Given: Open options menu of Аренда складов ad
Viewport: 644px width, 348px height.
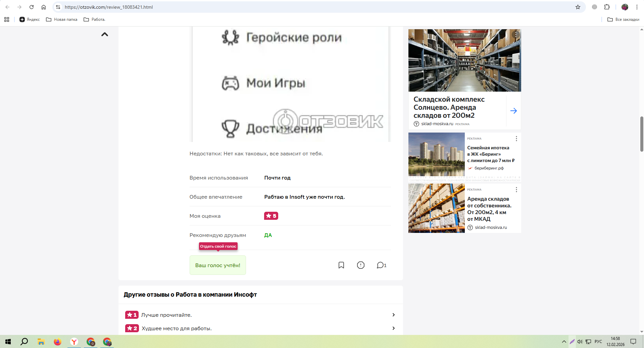Looking at the screenshot, I should pos(516,190).
